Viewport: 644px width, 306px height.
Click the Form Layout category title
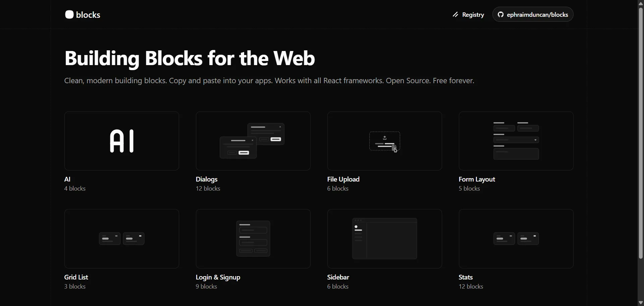click(477, 180)
